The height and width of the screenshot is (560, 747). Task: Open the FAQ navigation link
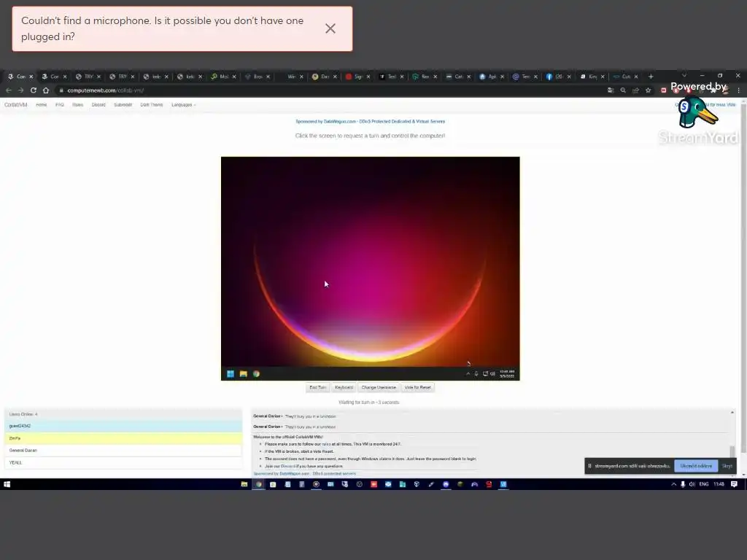pos(60,105)
